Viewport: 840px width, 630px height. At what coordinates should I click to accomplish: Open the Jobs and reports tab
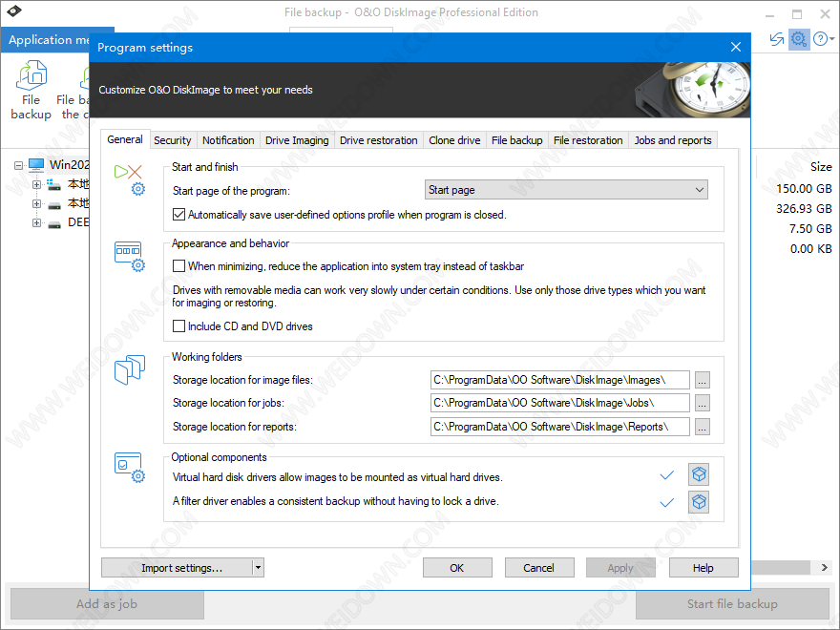click(x=673, y=140)
